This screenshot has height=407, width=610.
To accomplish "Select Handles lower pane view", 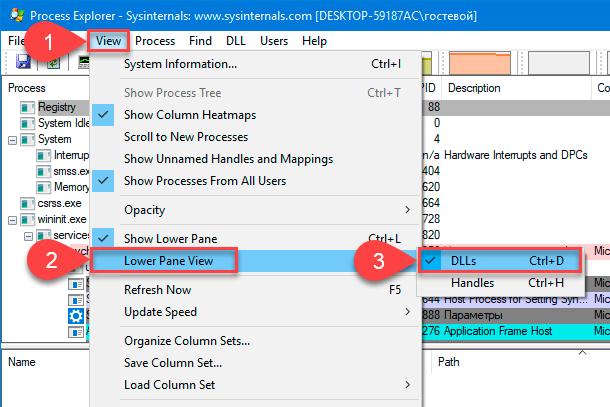I will pyautogui.click(x=501, y=283).
